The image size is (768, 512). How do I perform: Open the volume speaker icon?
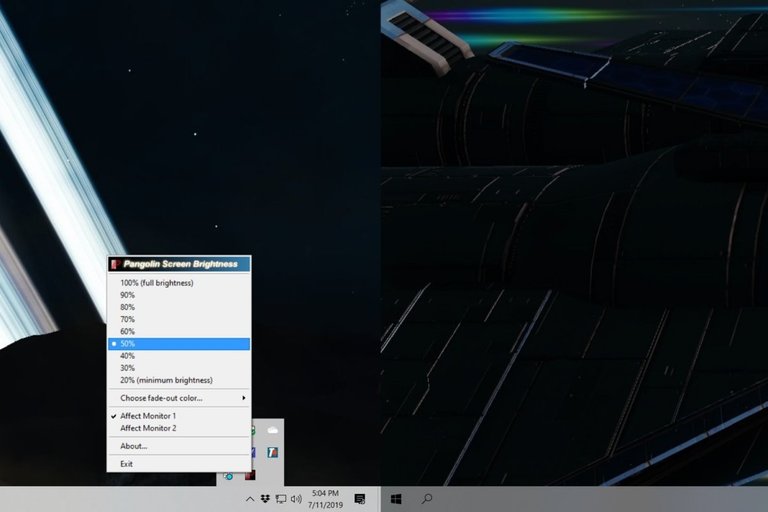pos(296,498)
